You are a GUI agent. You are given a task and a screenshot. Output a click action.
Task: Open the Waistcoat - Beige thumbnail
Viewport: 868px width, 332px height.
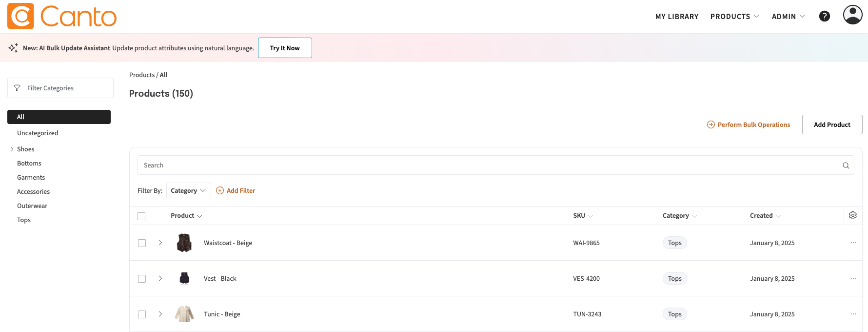coord(184,243)
